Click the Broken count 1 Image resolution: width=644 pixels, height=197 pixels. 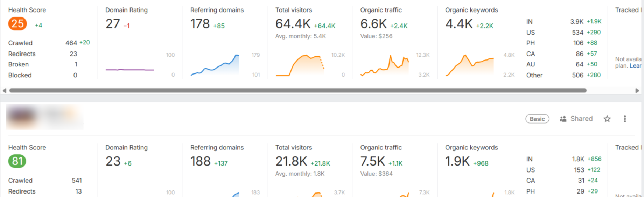[76, 64]
